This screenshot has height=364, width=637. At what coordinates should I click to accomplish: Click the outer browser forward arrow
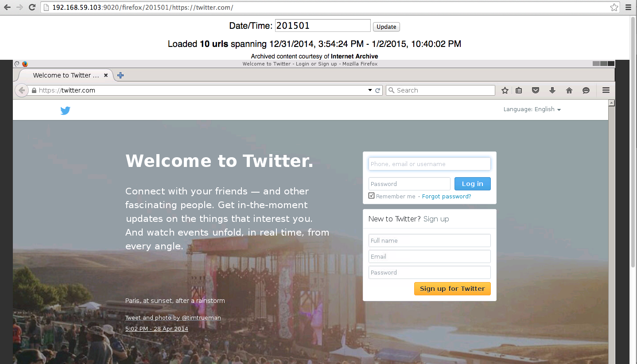pyautogui.click(x=19, y=7)
